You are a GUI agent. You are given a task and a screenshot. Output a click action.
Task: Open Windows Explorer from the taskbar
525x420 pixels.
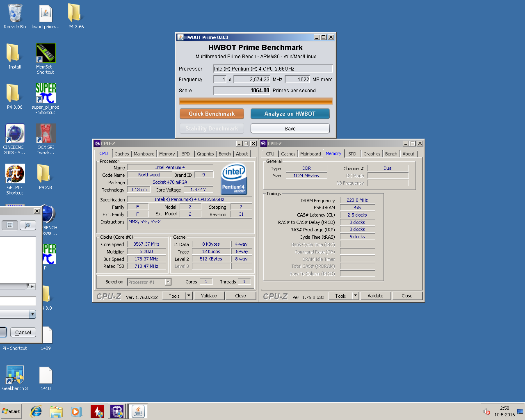click(56, 411)
